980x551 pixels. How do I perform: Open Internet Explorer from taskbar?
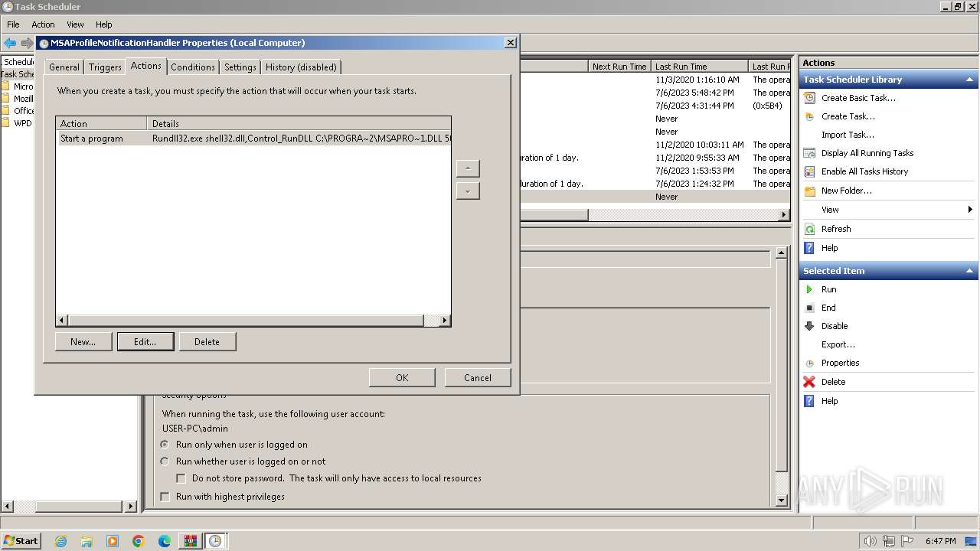pyautogui.click(x=60, y=541)
